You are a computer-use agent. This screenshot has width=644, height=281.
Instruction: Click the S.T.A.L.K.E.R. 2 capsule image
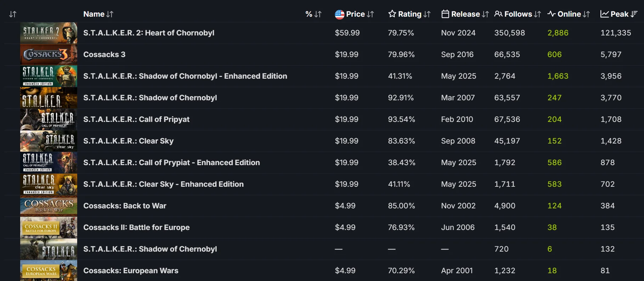[49, 33]
